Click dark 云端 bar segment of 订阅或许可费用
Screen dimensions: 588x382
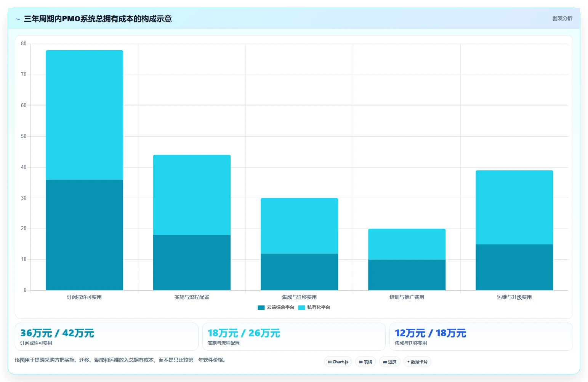tap(84, 235)
